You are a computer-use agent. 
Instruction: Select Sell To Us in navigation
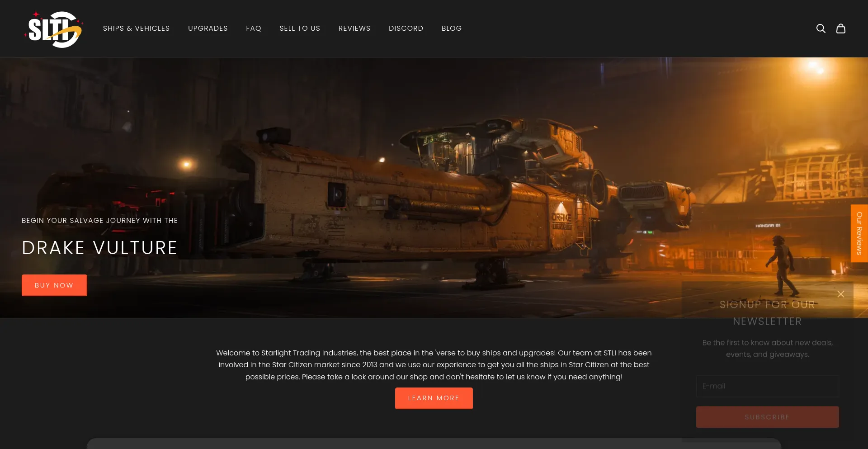pyautogui.click(x=300, y=28)
